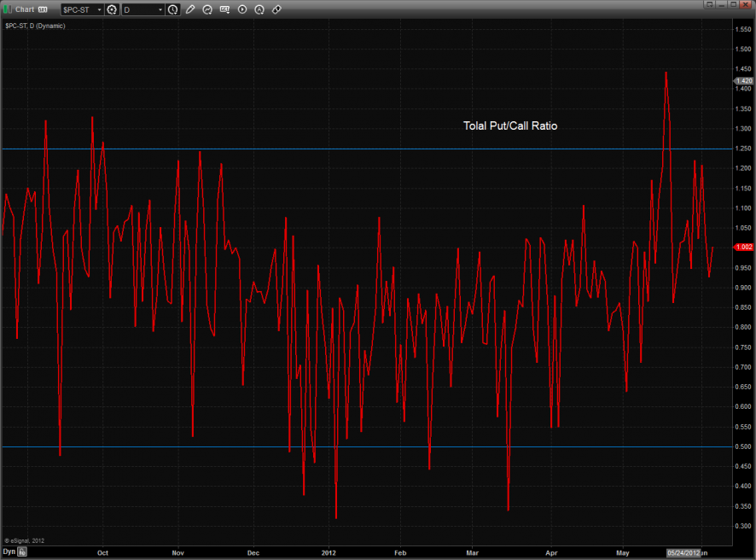Click the 05/24/2012 date marker
Screen dimensions: 756x560
coord(683,552)
